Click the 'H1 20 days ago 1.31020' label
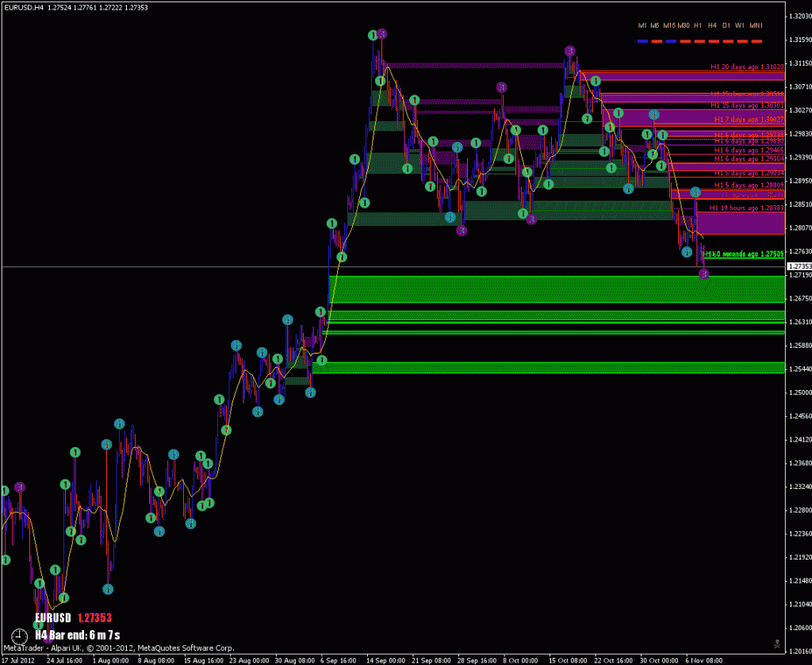This screenshot has width=812, height=665. coord(747,67)
